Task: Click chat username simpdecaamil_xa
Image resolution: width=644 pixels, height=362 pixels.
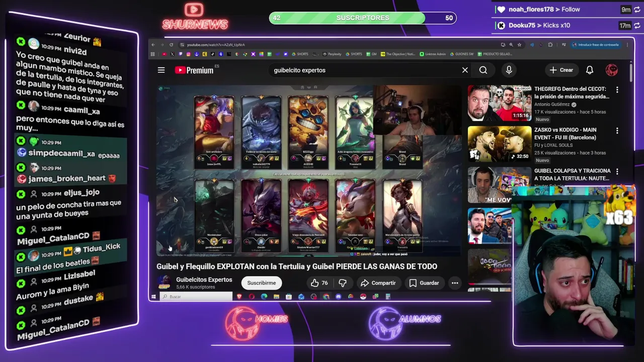Action: tap(61, 153)
